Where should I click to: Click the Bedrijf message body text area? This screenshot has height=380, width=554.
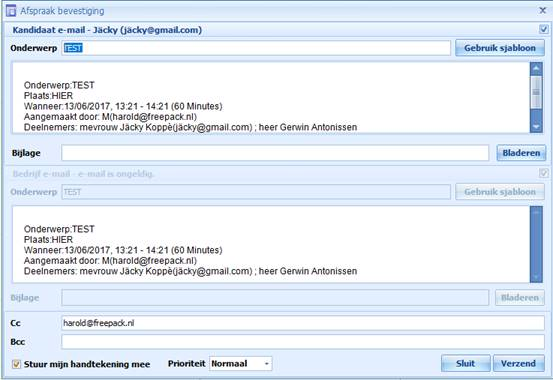pos(271,244)
